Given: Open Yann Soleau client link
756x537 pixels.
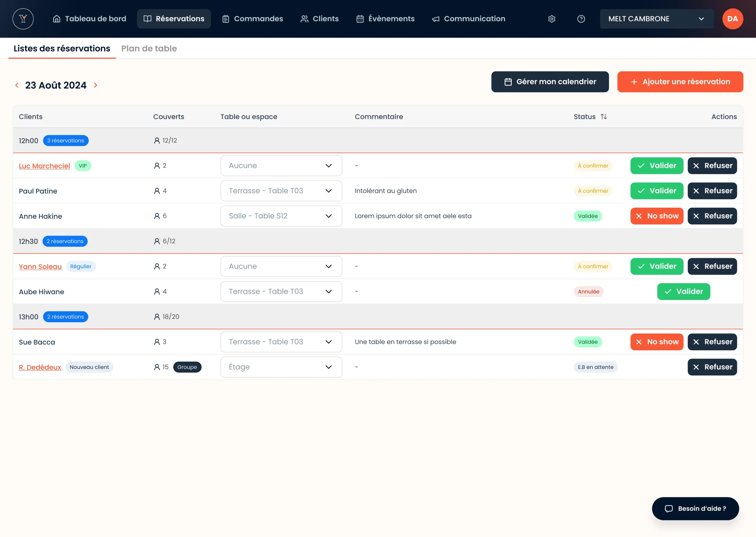Looking at the screenshot, I should click(40, 266).
